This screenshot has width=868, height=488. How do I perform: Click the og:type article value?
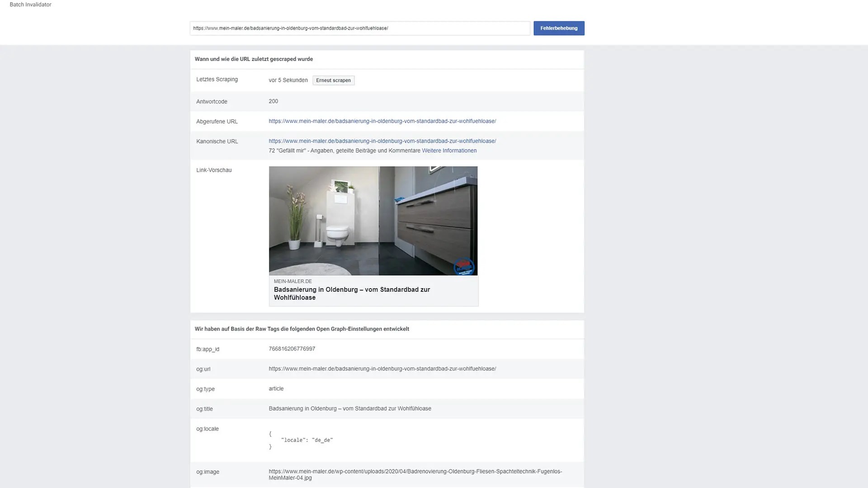[x=276, y=389]
